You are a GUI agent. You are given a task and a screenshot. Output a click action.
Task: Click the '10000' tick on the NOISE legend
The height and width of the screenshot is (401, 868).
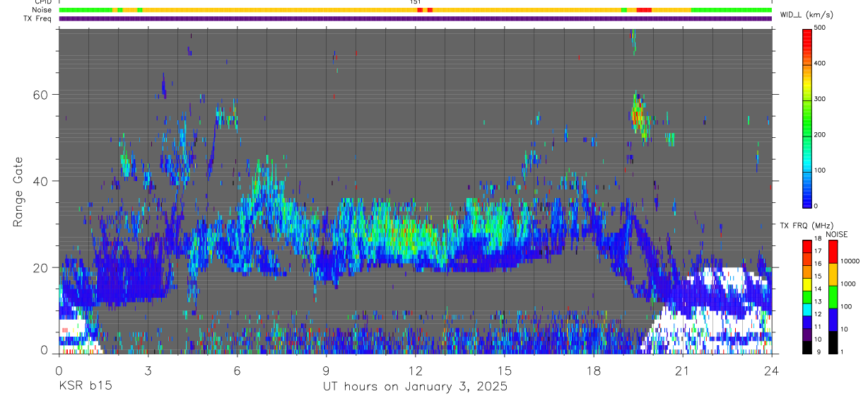(x=850, y=261)
